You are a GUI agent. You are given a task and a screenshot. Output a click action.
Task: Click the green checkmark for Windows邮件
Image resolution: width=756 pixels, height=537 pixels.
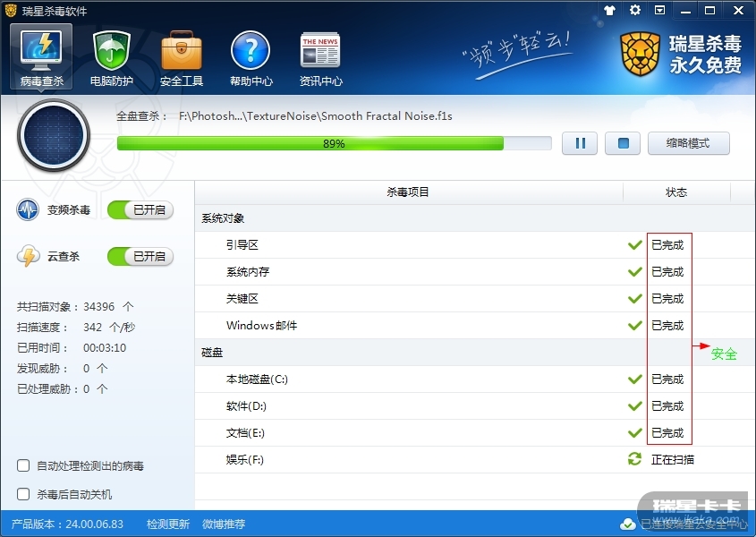pyautogui.click(x=635, y=326)
